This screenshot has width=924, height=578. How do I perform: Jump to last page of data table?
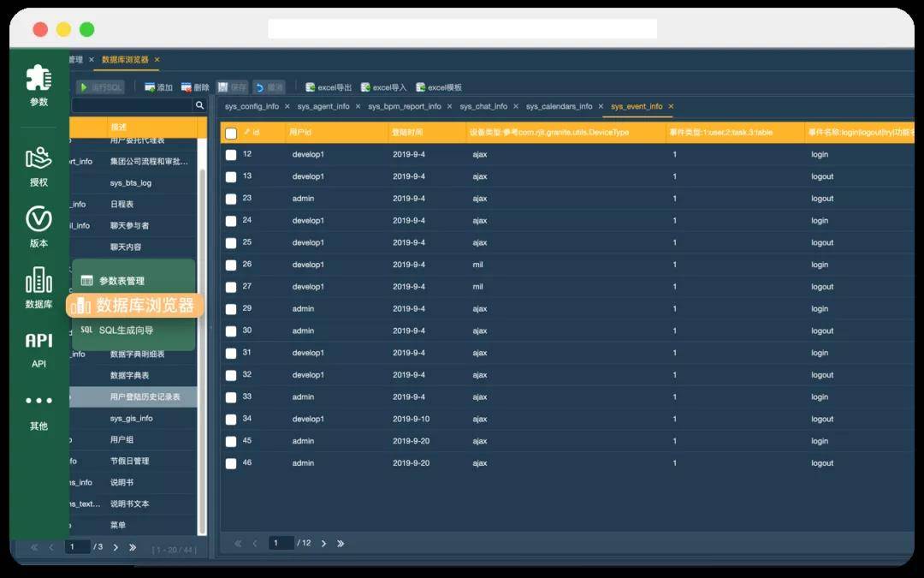click(x=341, y=543)
